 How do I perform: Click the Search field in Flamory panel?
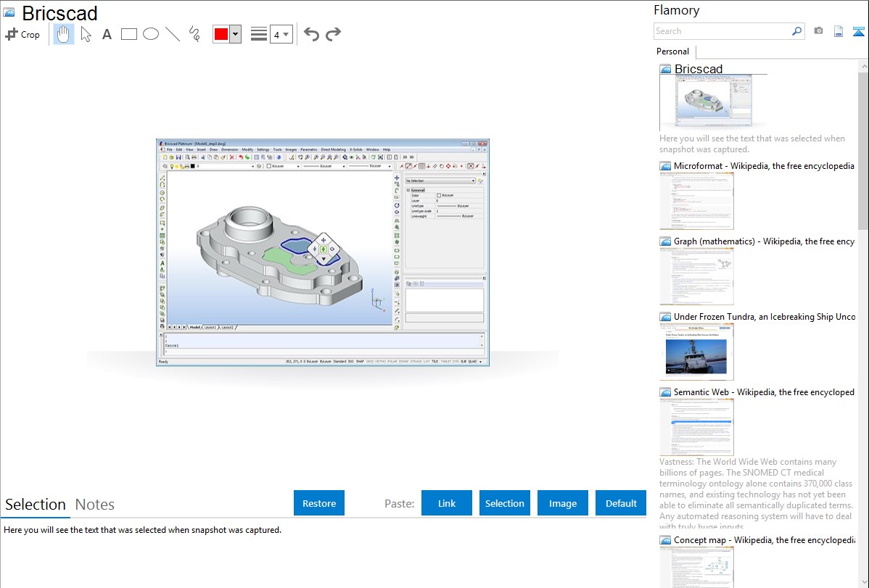pos(722,31)
